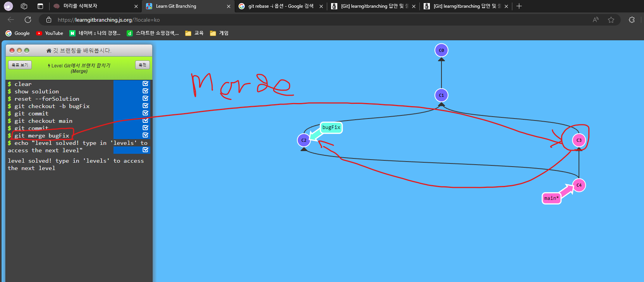Click the C2 commit node

304,140
